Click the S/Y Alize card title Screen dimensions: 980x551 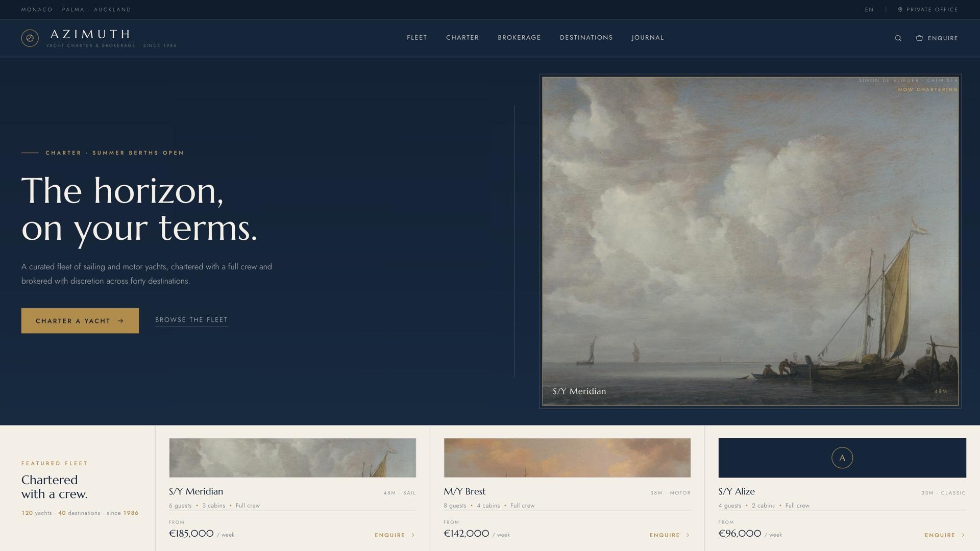pyautogui.click(x=736, y=492)
